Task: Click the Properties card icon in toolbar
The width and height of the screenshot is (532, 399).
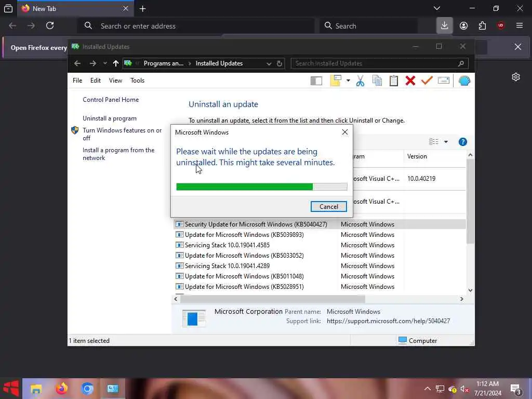Action: click(x=444, y=81)
